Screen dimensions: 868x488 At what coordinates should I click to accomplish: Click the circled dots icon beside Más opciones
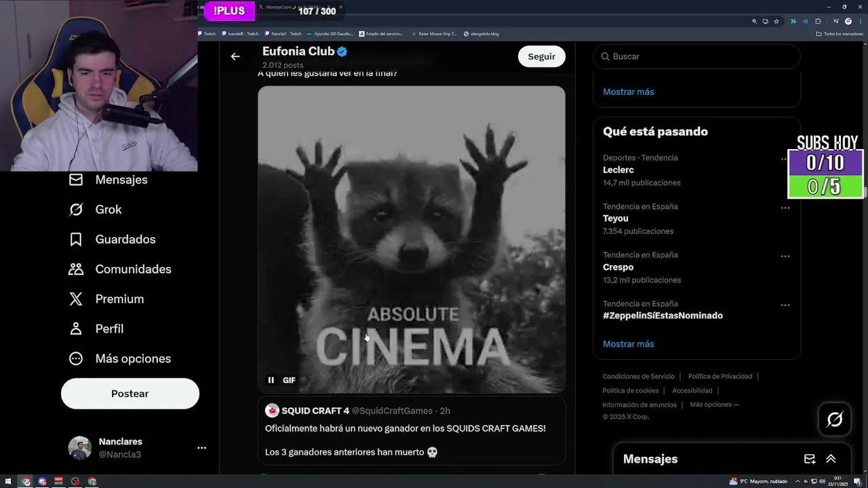[x=76, y=359]
